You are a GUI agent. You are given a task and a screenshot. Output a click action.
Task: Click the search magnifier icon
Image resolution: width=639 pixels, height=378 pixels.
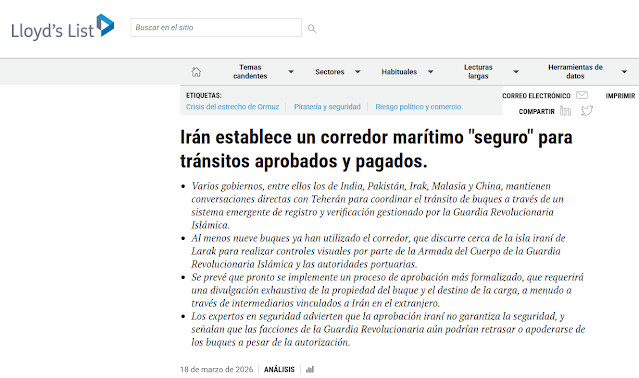tap(312, 29)
